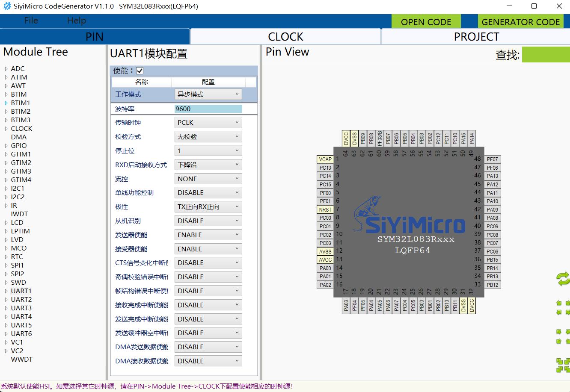Click pin PA09 on the chip
This screenshot has width=570, height=392.
click(493, 209)
